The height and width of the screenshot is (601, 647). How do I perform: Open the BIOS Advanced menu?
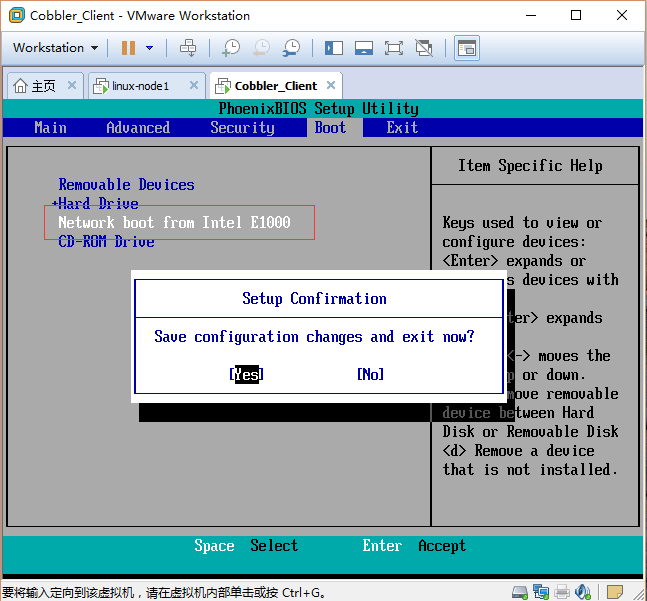coord(138,127)
